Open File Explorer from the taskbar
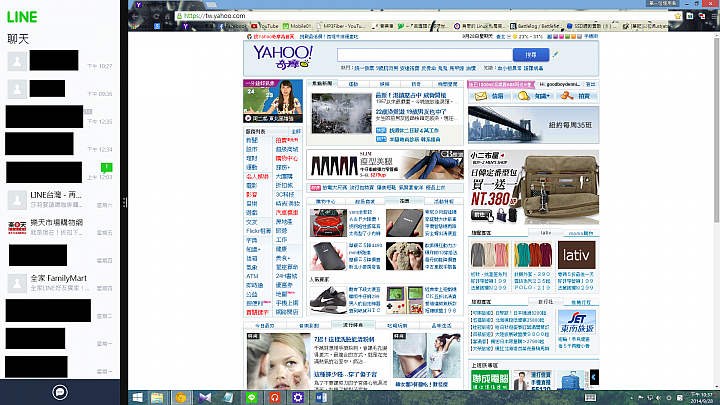Viewport: 720px width, 405px height. coord(157,398)
